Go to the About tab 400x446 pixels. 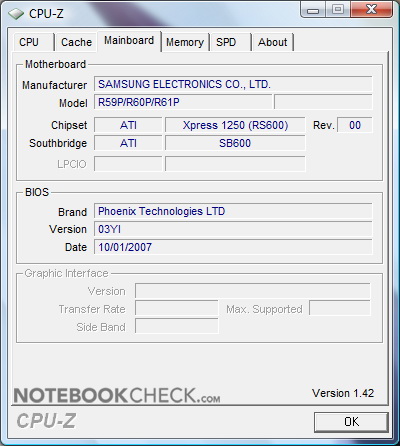coord(272,42)
